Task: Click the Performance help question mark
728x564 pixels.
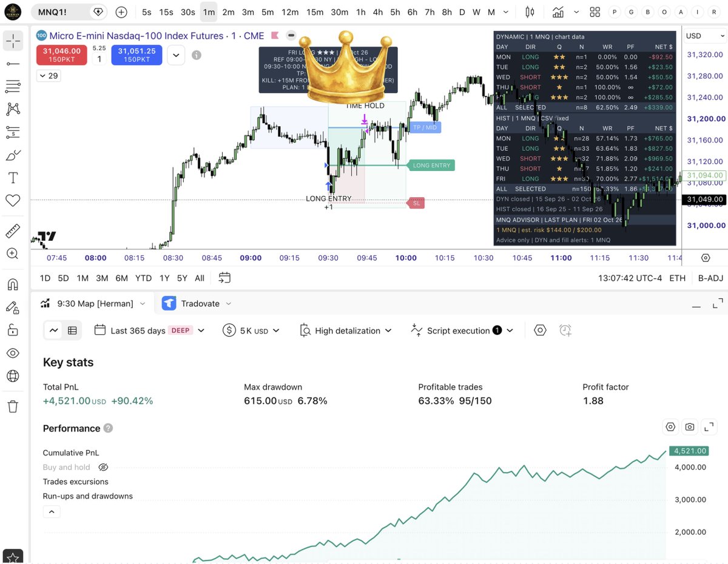Action: 108,428
